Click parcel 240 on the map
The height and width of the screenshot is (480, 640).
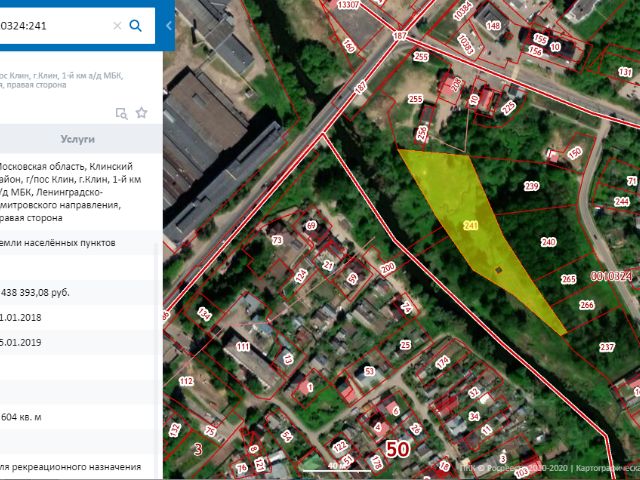click(x=548, y=242)
